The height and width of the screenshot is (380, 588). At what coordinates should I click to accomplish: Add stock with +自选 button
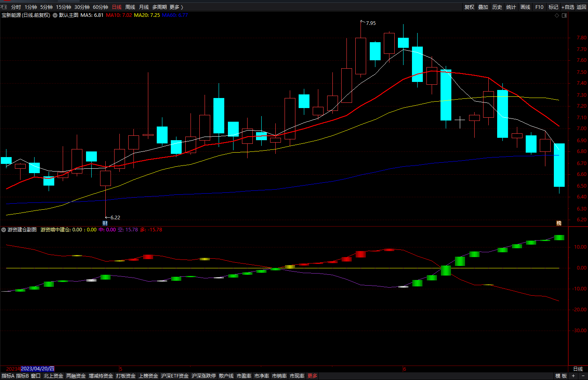coord(568,7)
